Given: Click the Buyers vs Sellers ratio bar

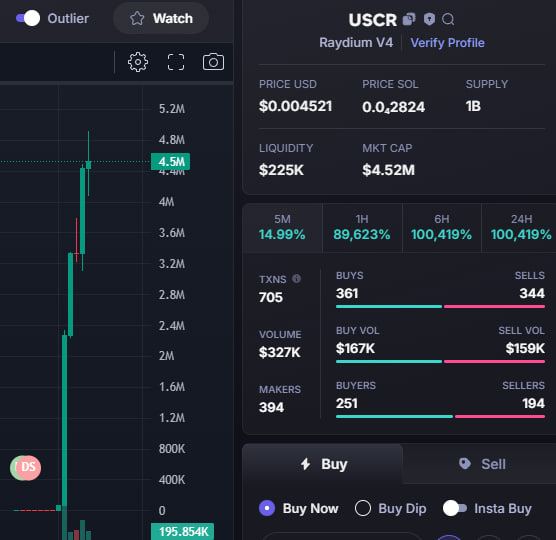Looking at the screenshot, I should coord(440,417).
